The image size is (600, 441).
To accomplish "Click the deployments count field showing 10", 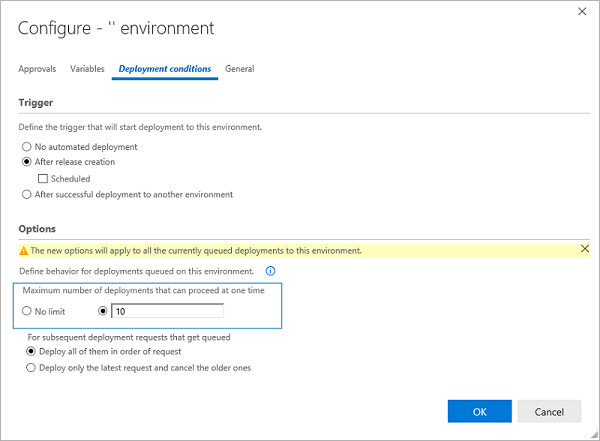I will (167, 311).
